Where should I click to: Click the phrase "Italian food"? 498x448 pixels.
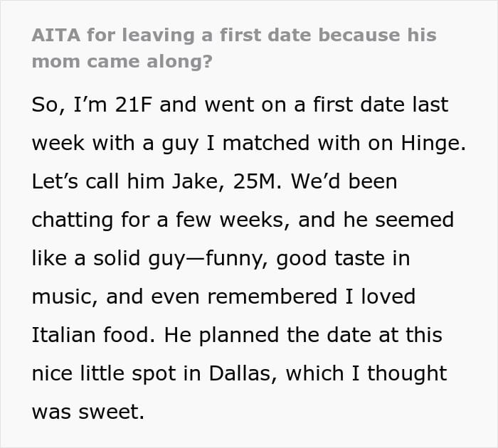coord(97,335)
